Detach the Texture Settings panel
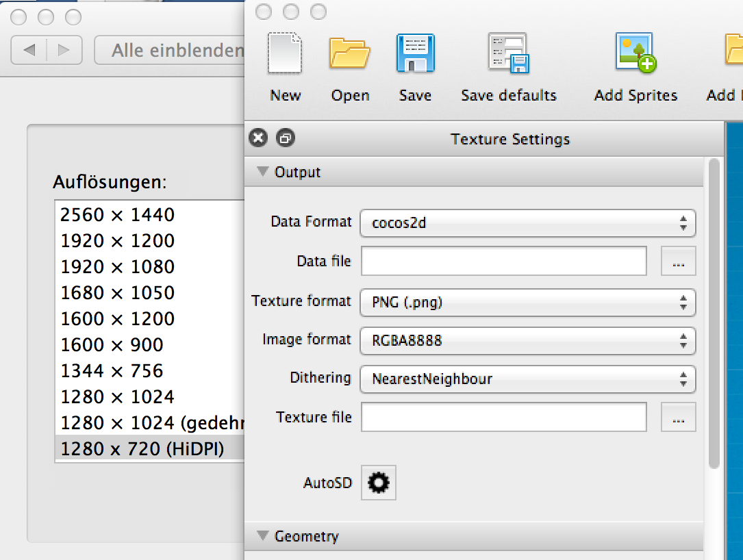This screenshot has height=560, width=743. tap(285, 139)
